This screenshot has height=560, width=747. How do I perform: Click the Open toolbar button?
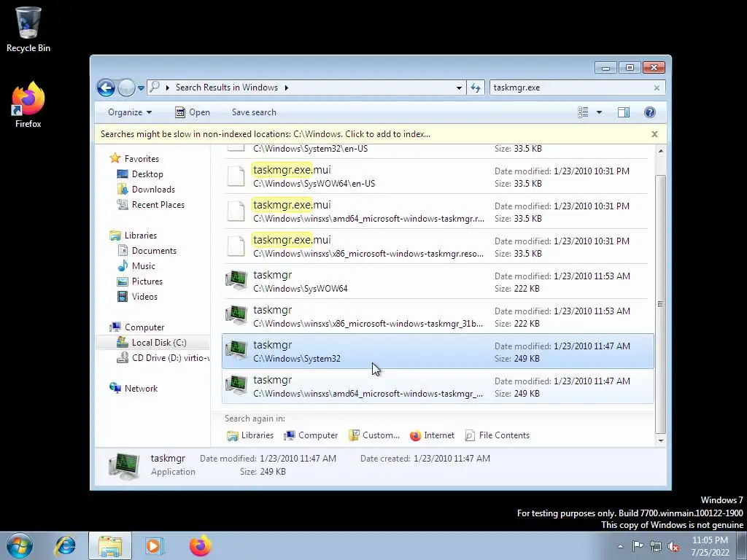click(193, 112)
